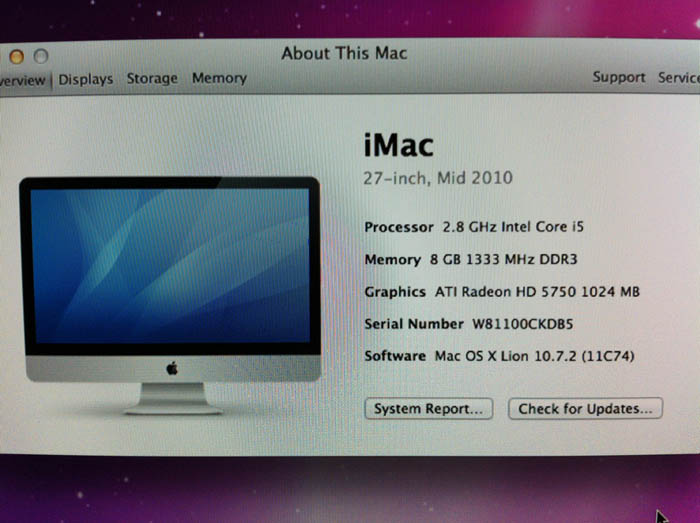Image resolution: width=700 pixels, height=523 pixels.
Task: Open the Storage tab
Action: point(152,79)
